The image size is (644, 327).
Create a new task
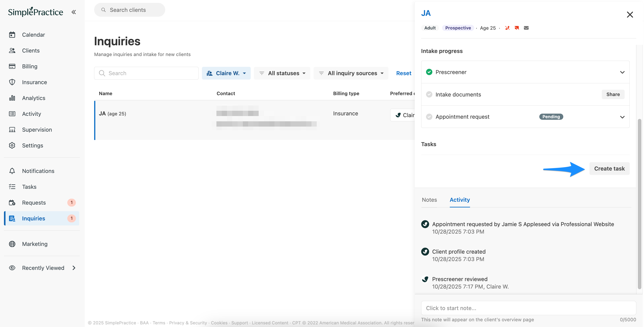point(609,168)
